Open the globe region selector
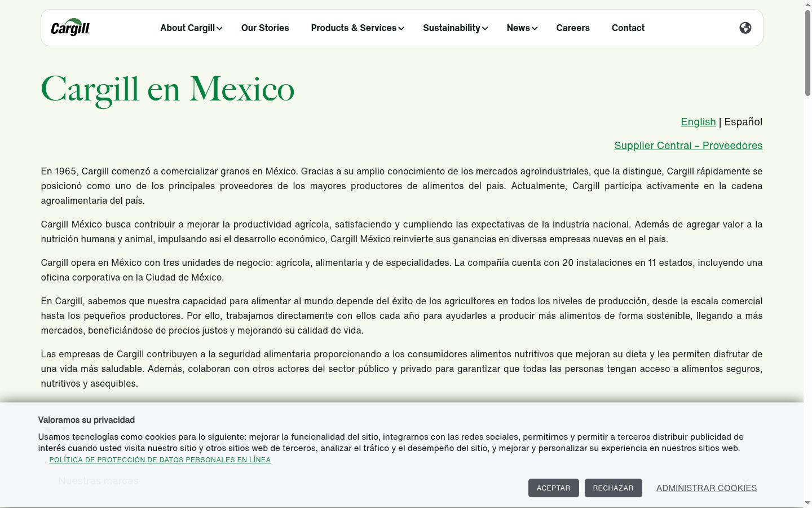 coord(745,28)
